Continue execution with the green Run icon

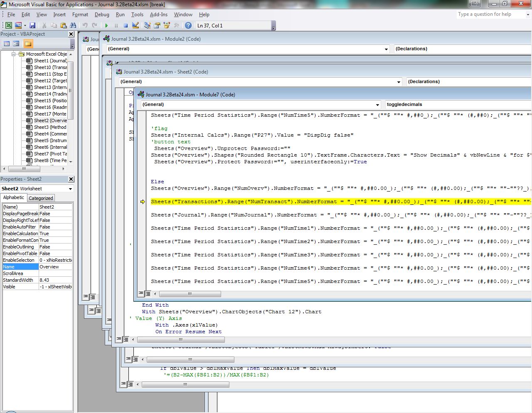pos(106,25)
